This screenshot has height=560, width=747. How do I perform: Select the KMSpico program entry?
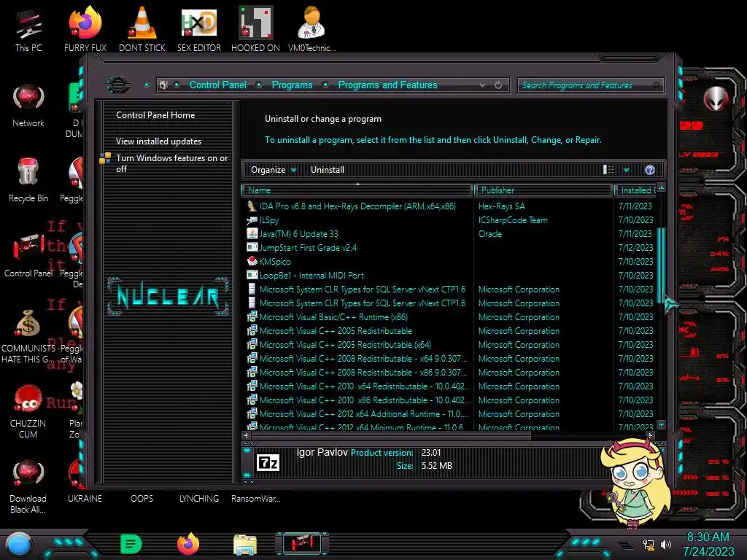pyautogui.click(x=275, y=262)
